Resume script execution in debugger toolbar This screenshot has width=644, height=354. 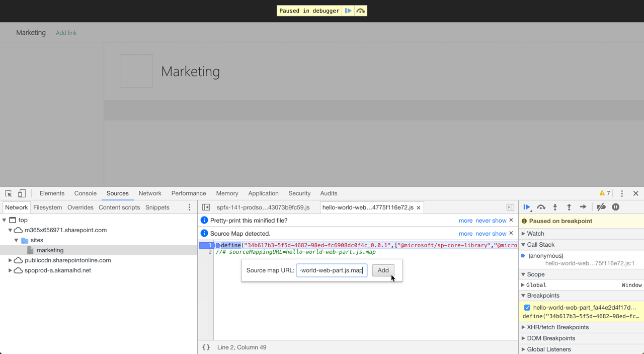click(x=527, y=207)
